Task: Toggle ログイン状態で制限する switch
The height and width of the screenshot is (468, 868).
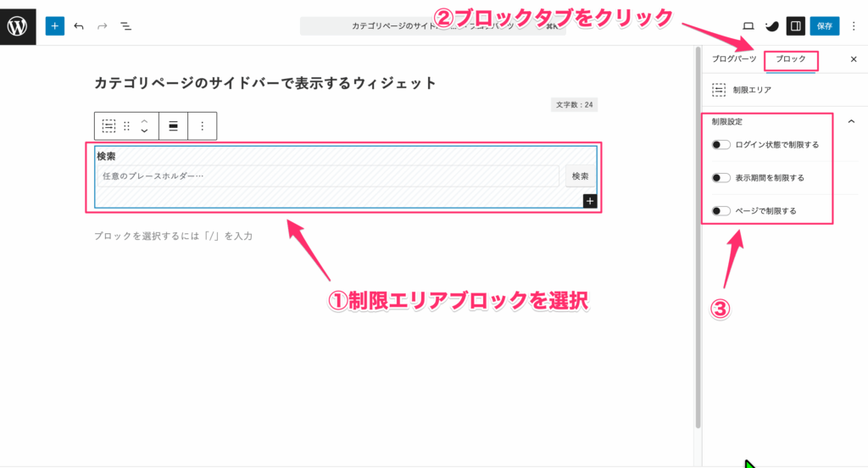Action: click(x=721, y=144)
